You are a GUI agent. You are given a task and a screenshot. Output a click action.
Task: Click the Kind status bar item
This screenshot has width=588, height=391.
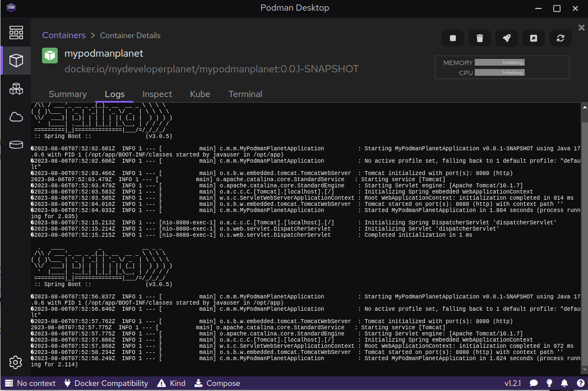click(x=172, y=383)
